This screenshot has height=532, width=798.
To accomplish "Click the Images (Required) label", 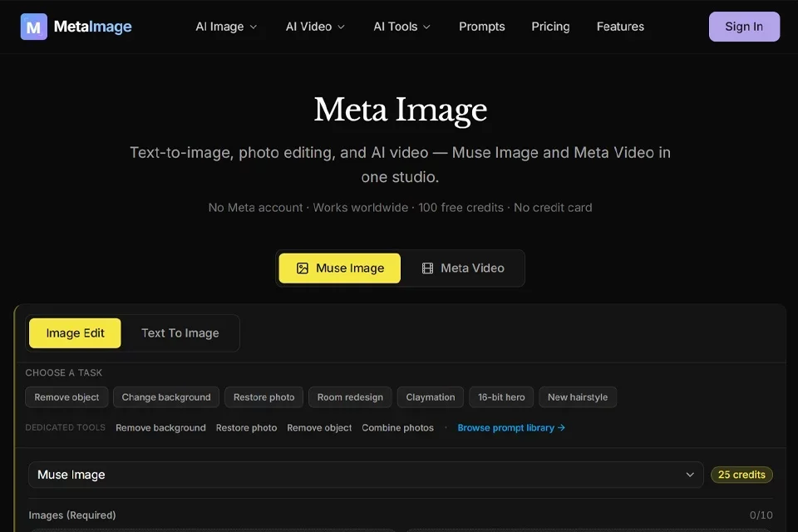I will pyautogui.click(x=72, y=515).
